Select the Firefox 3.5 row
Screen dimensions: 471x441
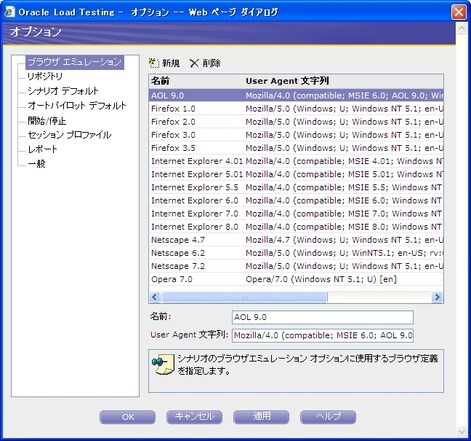pyautogui.click(x=296, y=148)
